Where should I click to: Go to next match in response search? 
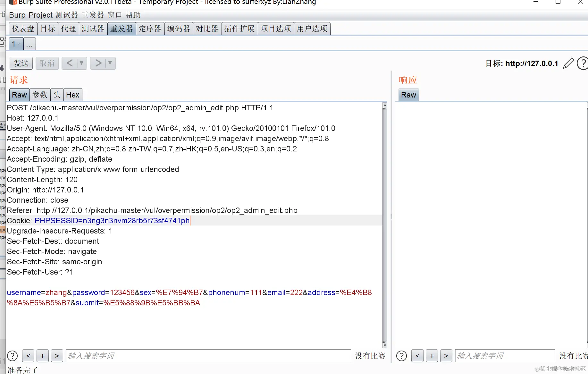click(446, 356)
